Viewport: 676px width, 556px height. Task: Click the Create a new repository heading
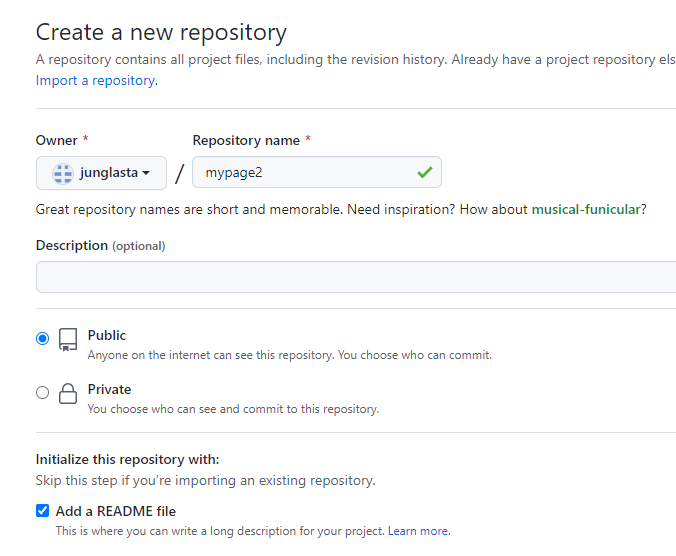[161, 33]
